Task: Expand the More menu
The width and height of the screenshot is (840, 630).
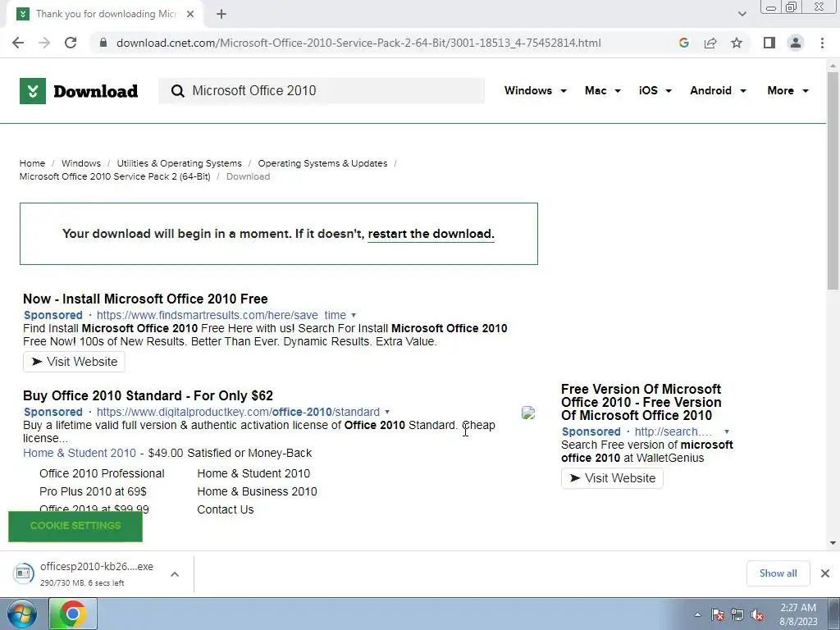Action: pos(787,90)
